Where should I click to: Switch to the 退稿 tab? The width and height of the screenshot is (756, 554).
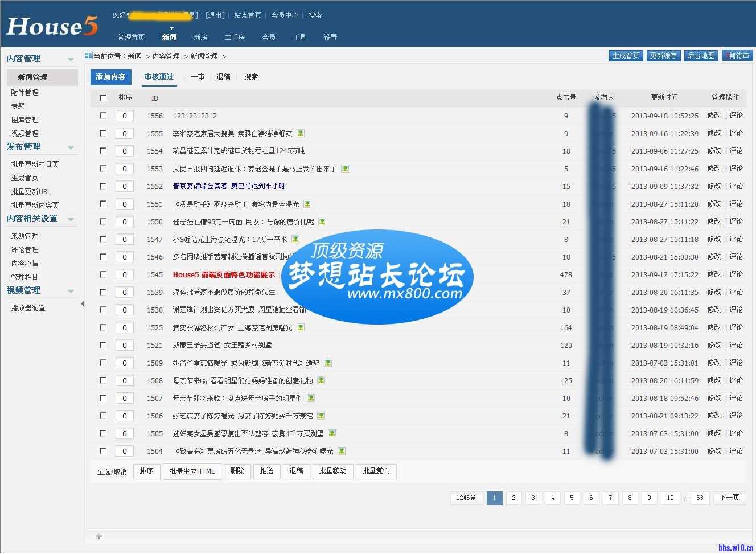(223, 77)
